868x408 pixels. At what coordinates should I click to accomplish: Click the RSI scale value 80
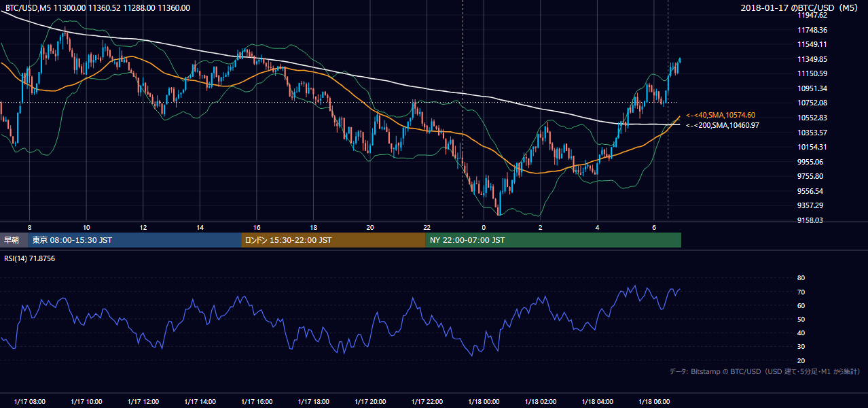[x=801, y=278]
